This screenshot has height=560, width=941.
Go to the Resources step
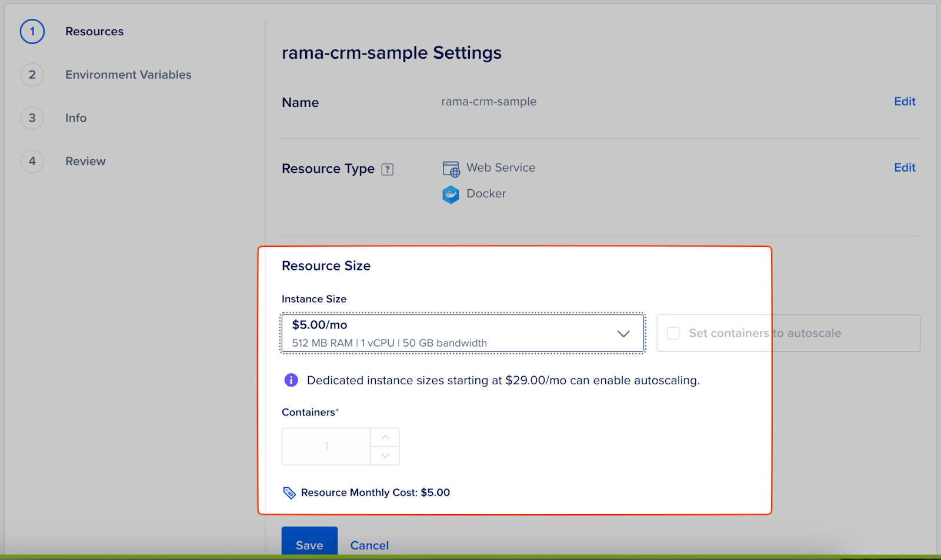coord(94,32)
